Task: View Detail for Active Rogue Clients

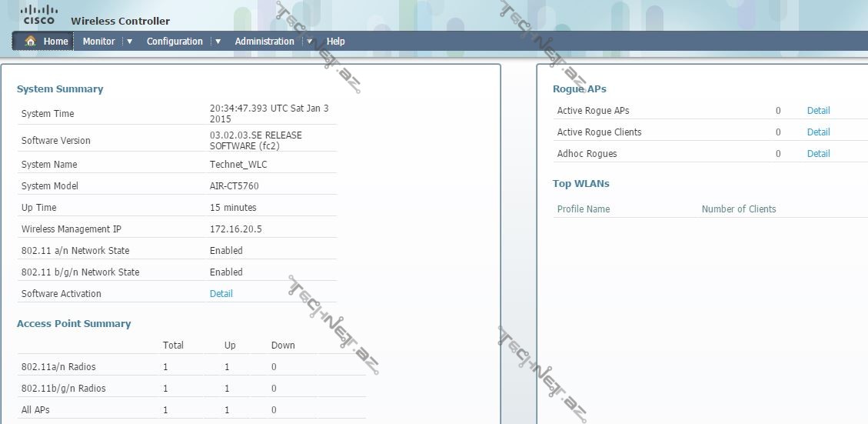Action: pyautogui.click(x=818, y=132)
